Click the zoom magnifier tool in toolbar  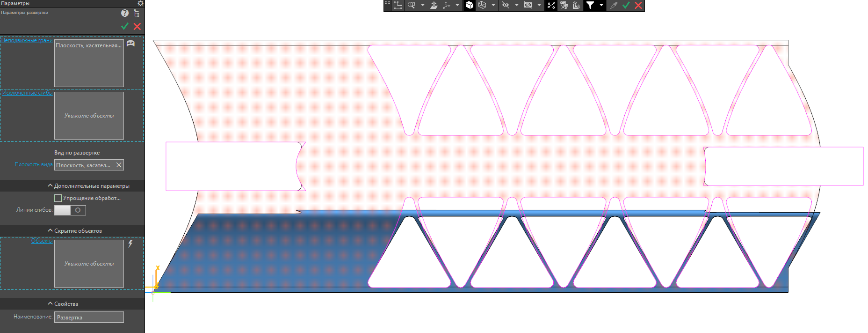tap(411, 5)
